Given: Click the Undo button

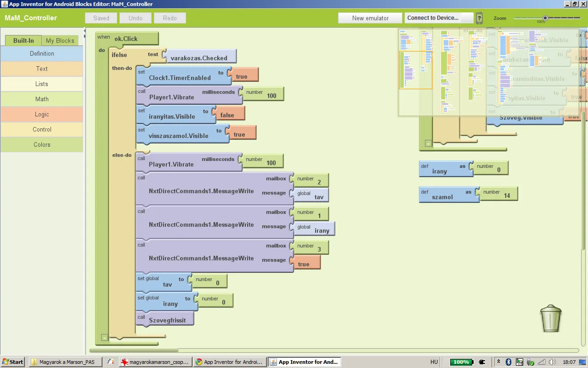Looking at the screenshot, I should [x=136, y=18].
